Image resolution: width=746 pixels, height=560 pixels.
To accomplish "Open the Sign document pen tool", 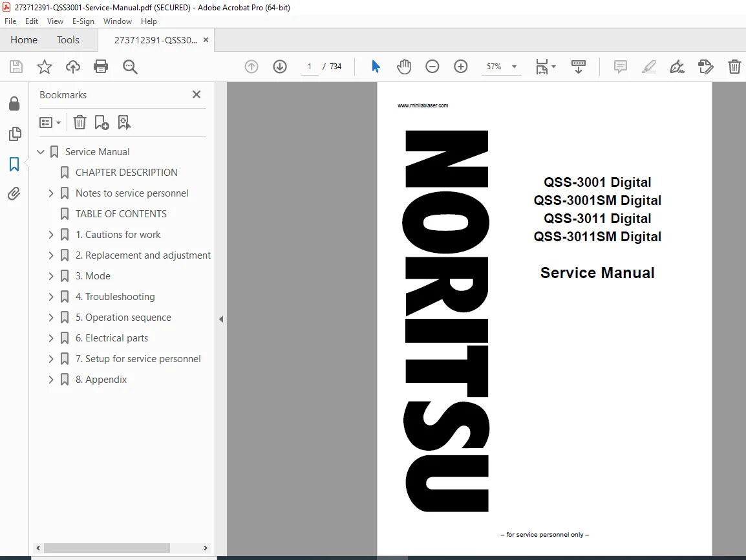I will [x=677, y=67].
